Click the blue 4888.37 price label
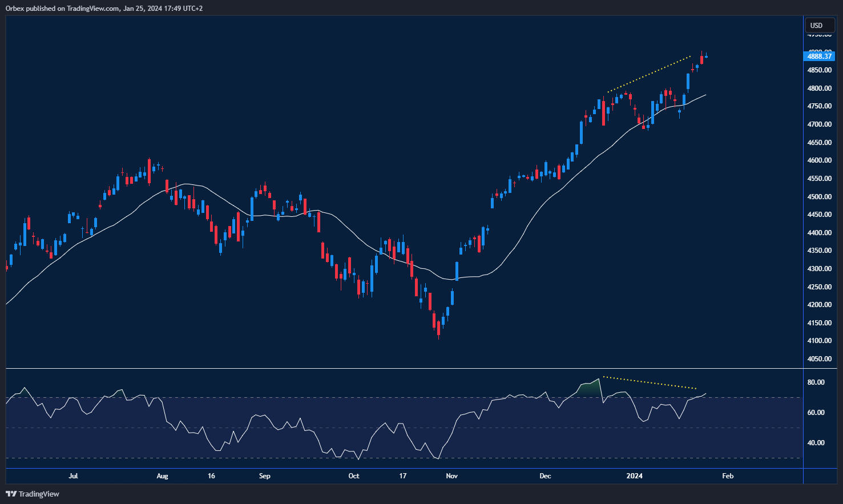The image size is (843, 504). tap(820, 56)
